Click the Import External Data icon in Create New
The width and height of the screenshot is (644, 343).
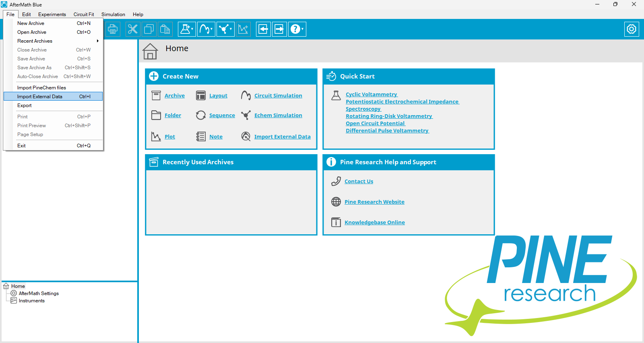[246, 136]
